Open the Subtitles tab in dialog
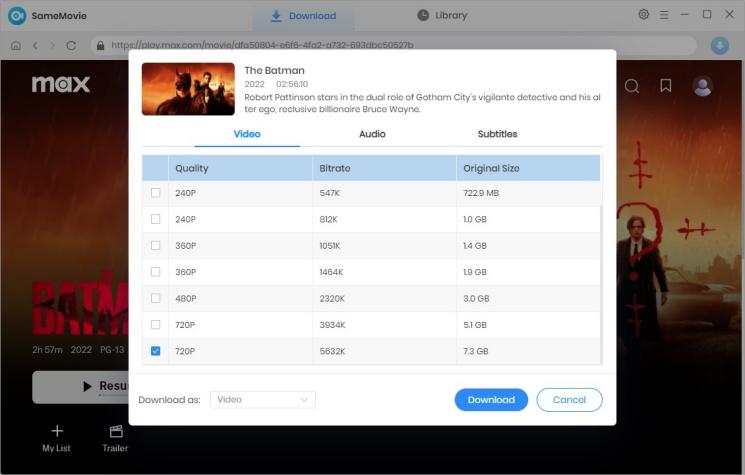Screen dimensions: 745x475 point(497,134)
